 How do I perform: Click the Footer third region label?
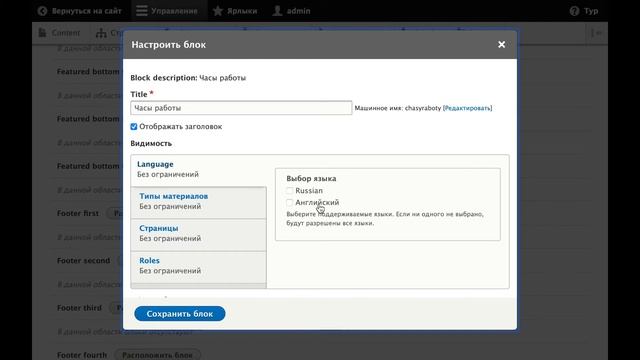pos(79,308)
